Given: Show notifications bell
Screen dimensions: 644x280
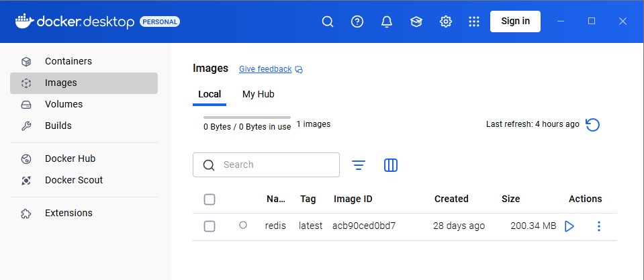Looking at the screenshot, I should click(387, 21).
